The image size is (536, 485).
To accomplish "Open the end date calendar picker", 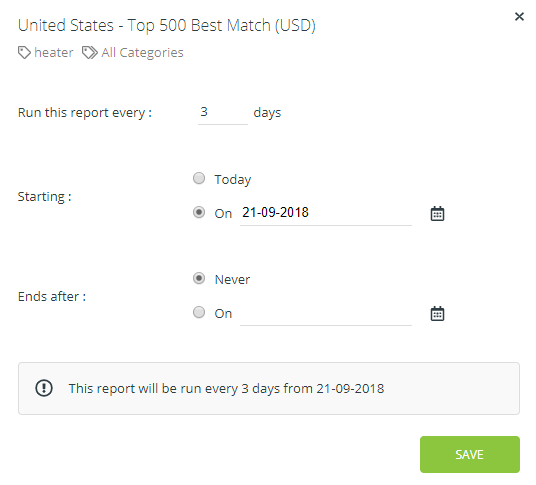I will click(x=437, y=313).
